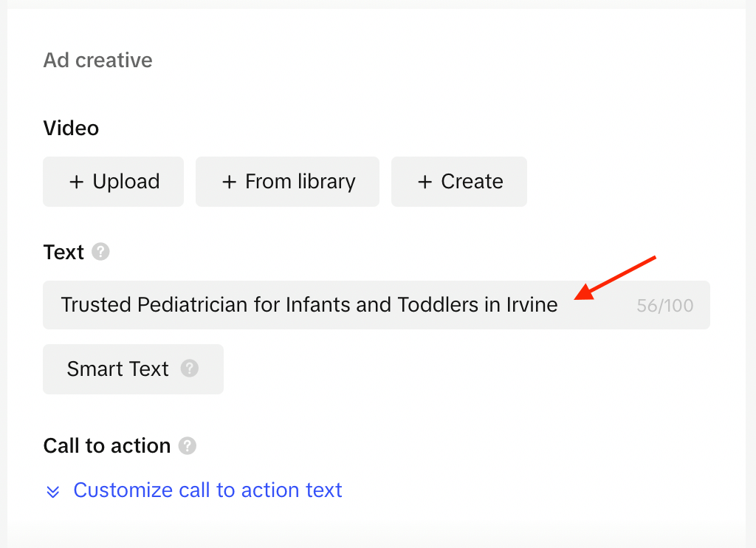Click the plus icon on Create button
Viewport: 756px width, 548px height.
point(425,181)
